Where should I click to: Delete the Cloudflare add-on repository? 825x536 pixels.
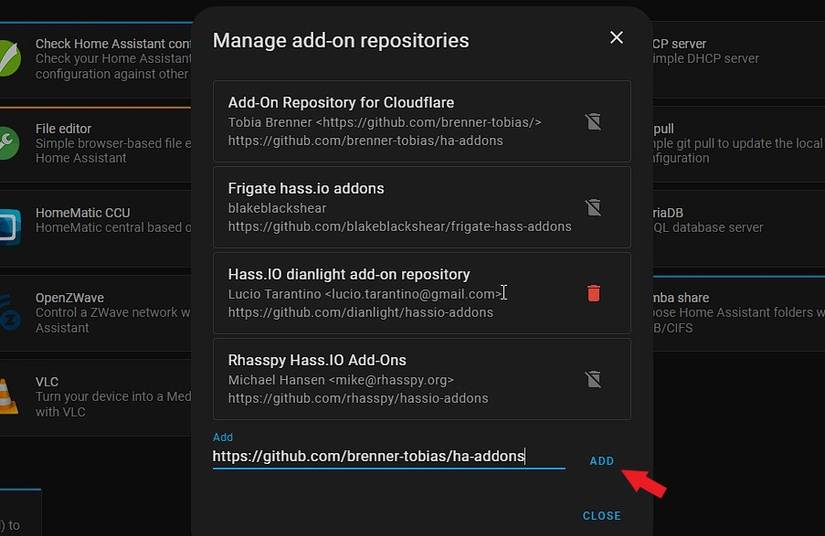click(x=593, y=121)
